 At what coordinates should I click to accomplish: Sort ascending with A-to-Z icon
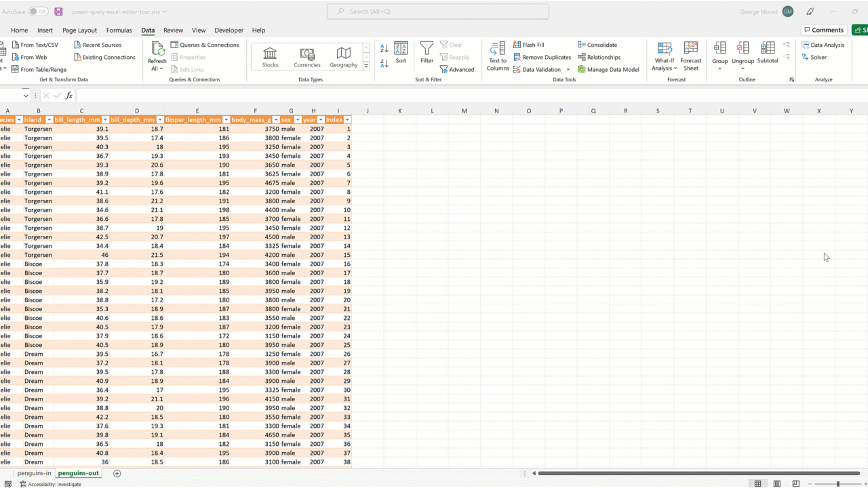(384, 49)
